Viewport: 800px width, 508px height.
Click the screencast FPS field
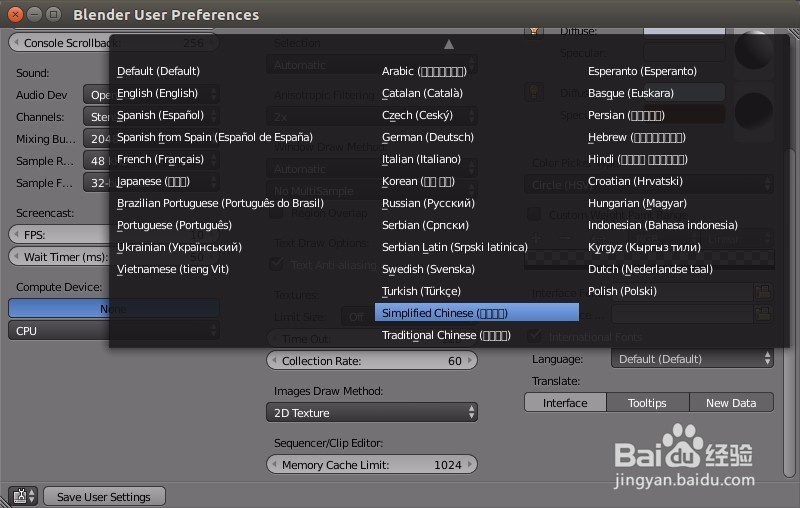[114, 235]
